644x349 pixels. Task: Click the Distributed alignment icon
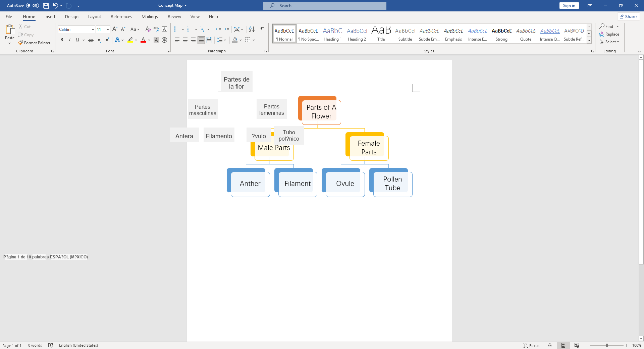(x=209, y=40)
